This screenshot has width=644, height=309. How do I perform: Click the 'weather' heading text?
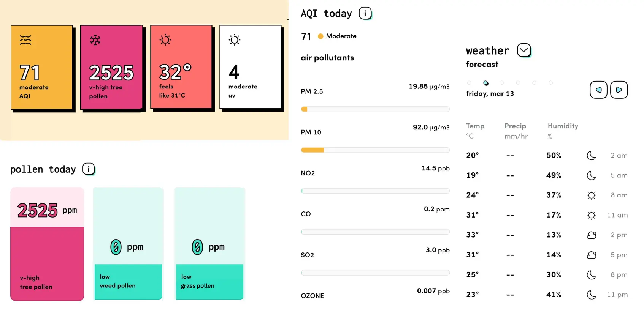click(x=487, y=50)
